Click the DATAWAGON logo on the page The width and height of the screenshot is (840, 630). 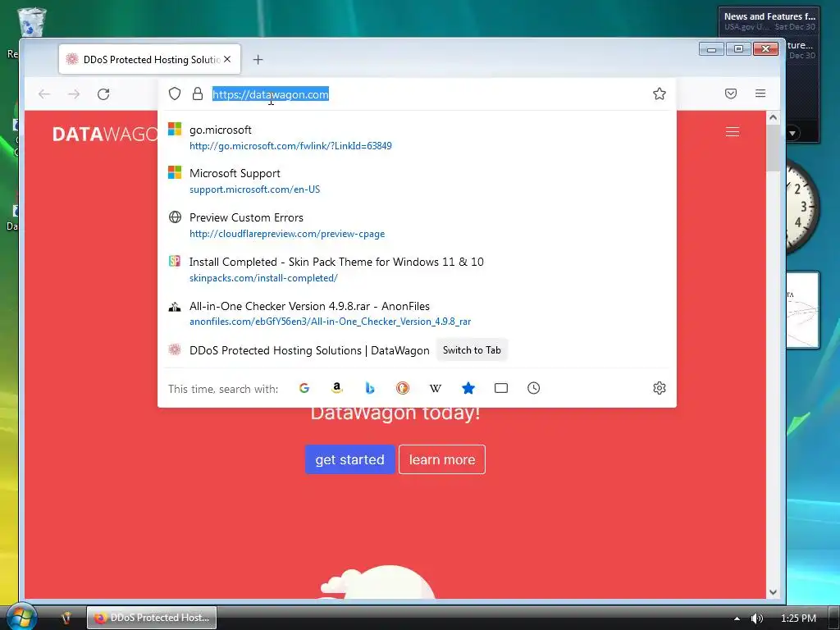point(105,134)
